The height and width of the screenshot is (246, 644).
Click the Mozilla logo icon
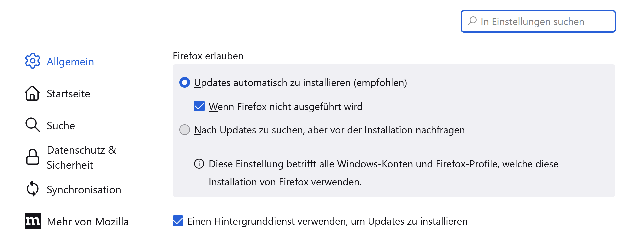[33, 221]
